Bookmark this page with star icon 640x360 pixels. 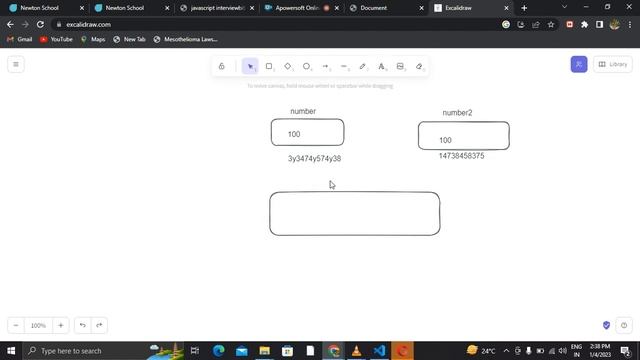coord(551,24)
